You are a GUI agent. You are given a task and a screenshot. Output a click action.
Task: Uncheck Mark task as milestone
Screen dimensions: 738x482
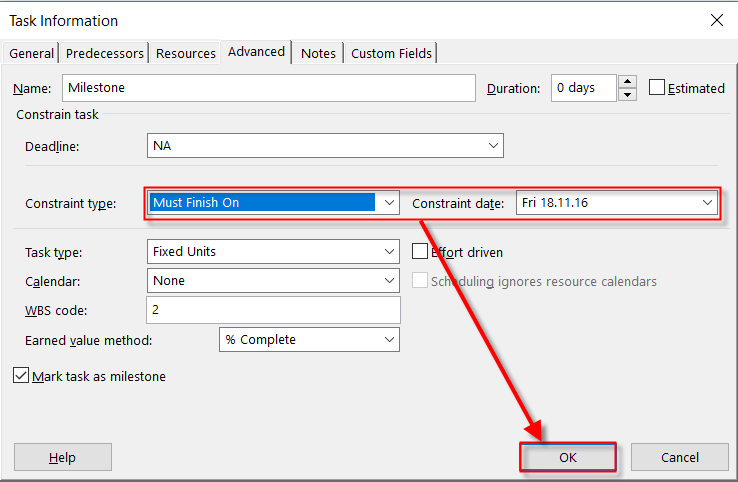(x=21, y=376)
